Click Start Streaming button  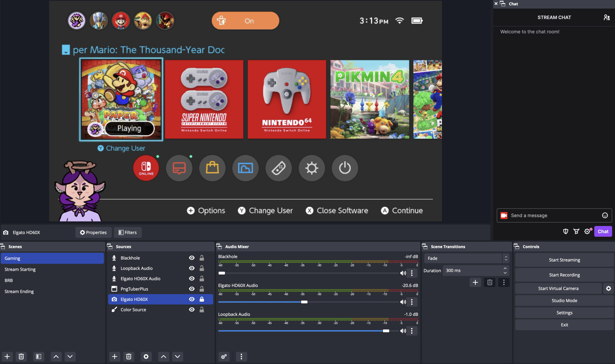pos(564,260)
